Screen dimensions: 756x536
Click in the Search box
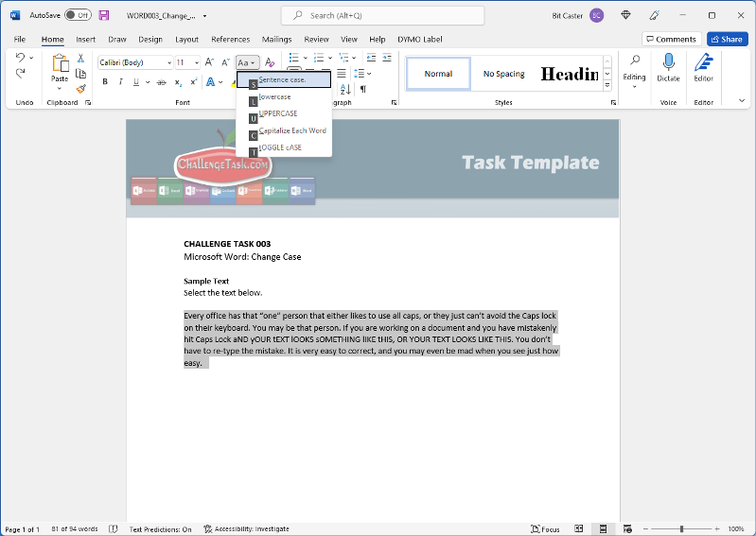pyautogui.click(x=383, y=15)
